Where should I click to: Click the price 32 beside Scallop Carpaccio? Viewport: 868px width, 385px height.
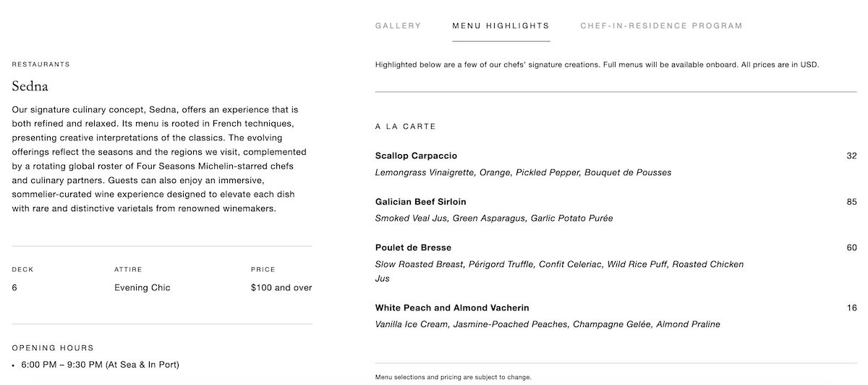[851, 156]
